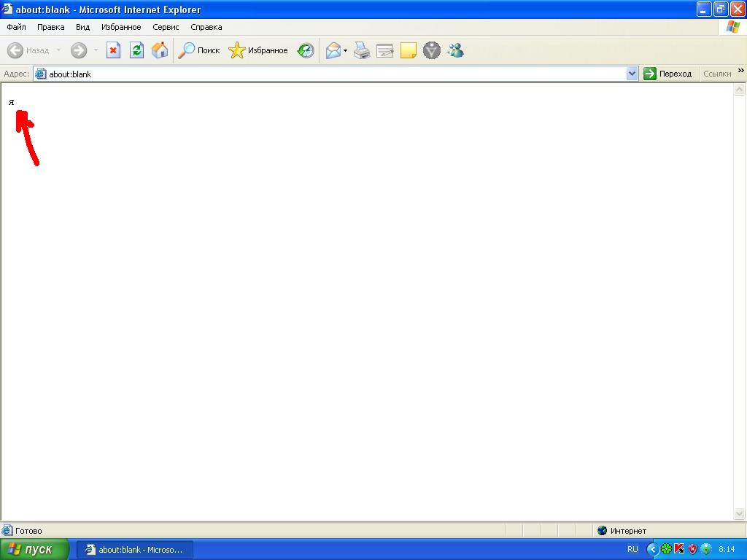Viewport: 747px width, 560px height.
Task: Launch the Messenger icon in toolbar
Action: click(x=456, y=50)
